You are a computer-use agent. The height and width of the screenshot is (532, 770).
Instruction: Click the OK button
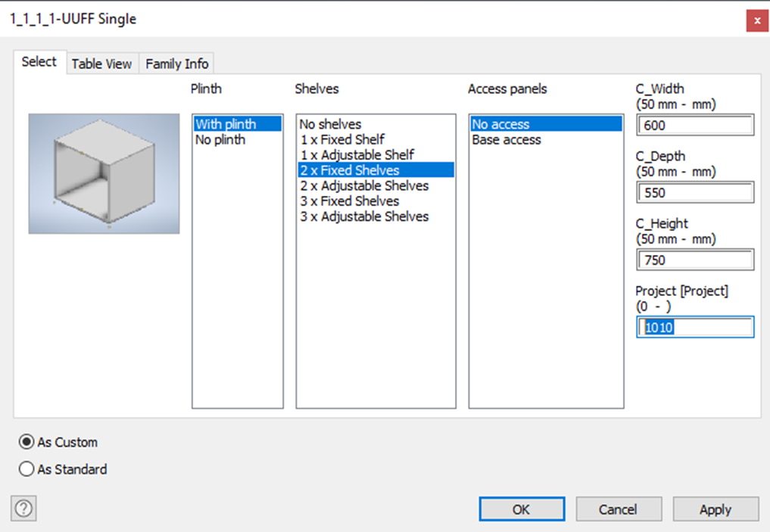pyautogui.click(x=521, y=509)
